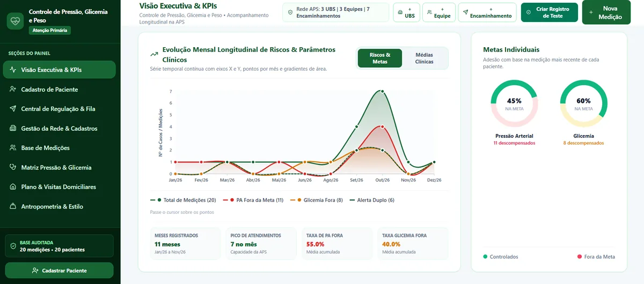Screen dimensions: 644x284
Task: Click the trend arrow icon by chart title
Action: (x=154, y=54)
